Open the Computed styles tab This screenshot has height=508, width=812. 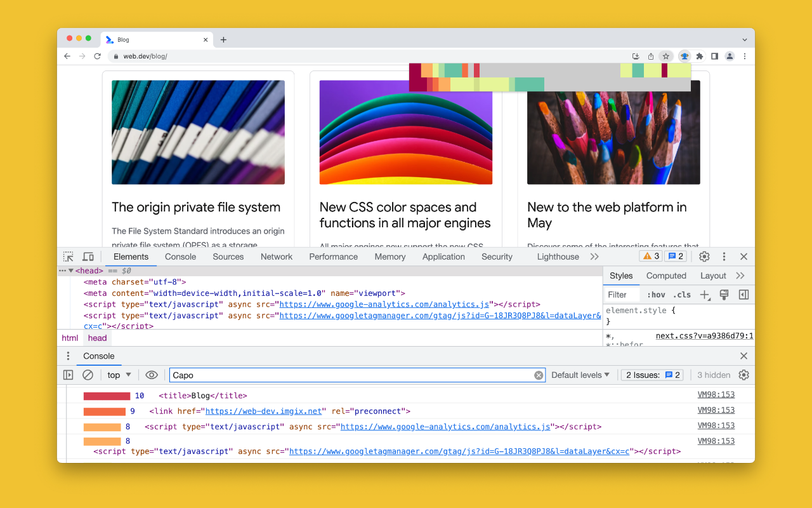pos(666,276)
